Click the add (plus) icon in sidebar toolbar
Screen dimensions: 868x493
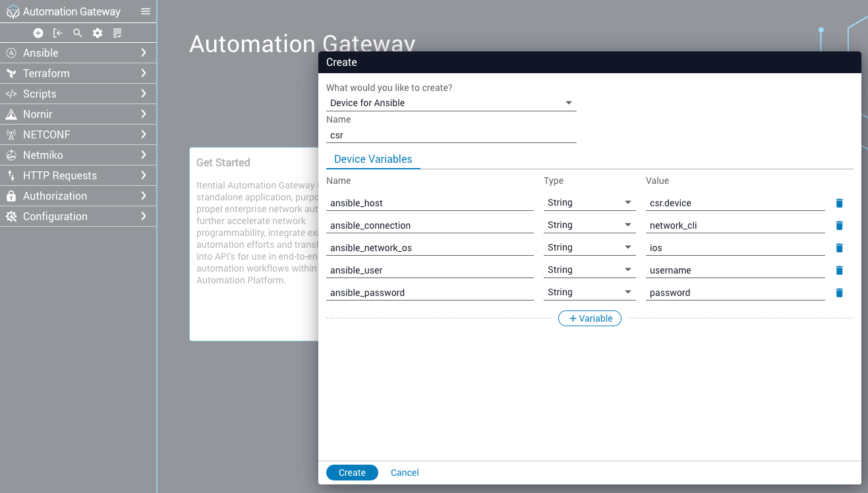(38, 33)
